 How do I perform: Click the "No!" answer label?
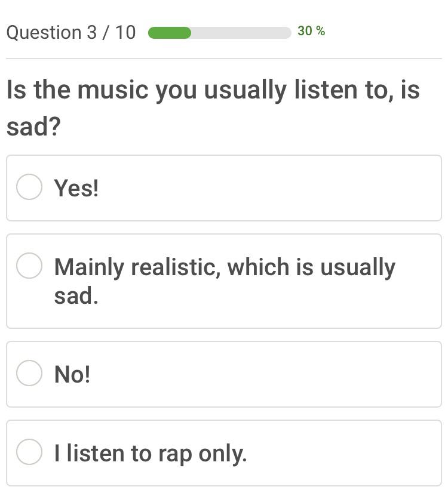click(72, 375)
